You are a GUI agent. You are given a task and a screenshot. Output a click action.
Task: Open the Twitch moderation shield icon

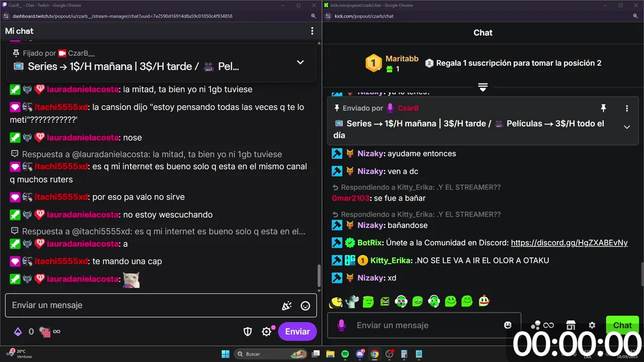point(248,331)
